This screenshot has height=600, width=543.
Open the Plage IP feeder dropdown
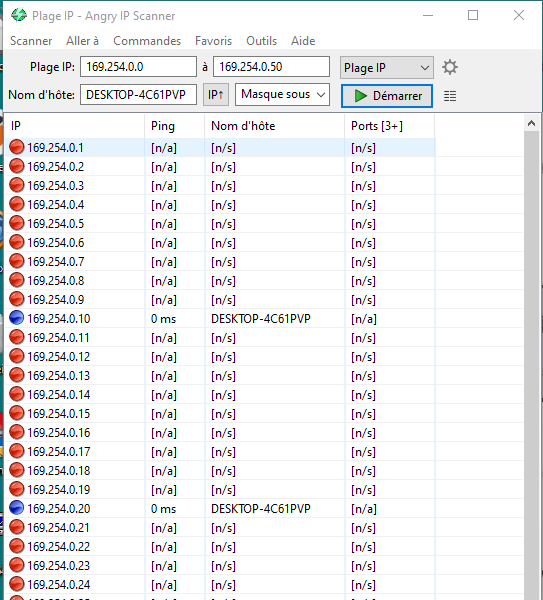click(386, 68)
